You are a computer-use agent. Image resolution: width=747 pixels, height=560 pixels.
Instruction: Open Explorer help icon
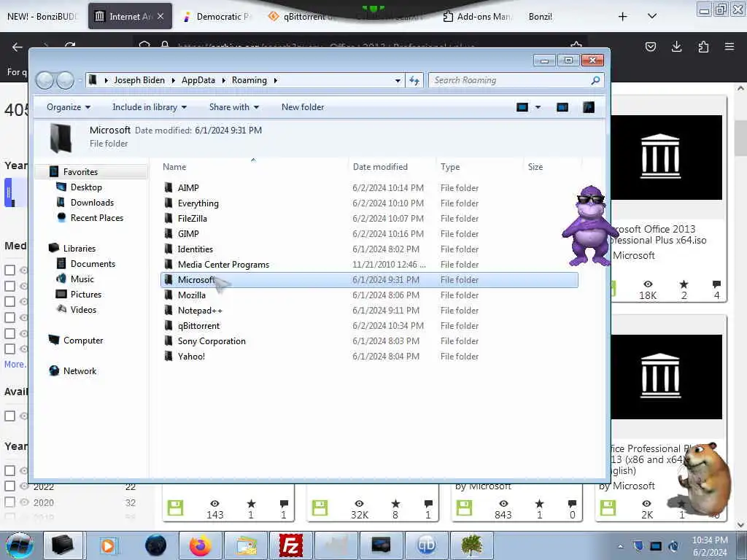pos(589,107)
